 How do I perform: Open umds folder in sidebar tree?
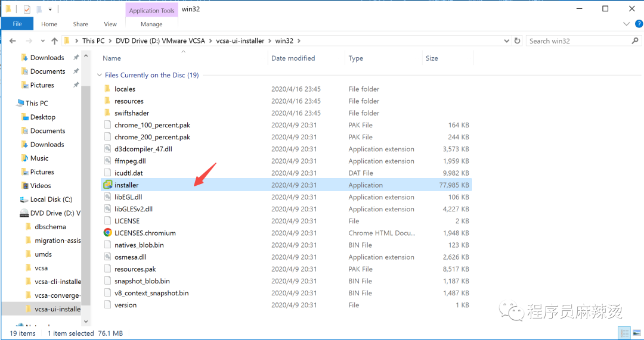pyautogui.click(x=38, y=254)
